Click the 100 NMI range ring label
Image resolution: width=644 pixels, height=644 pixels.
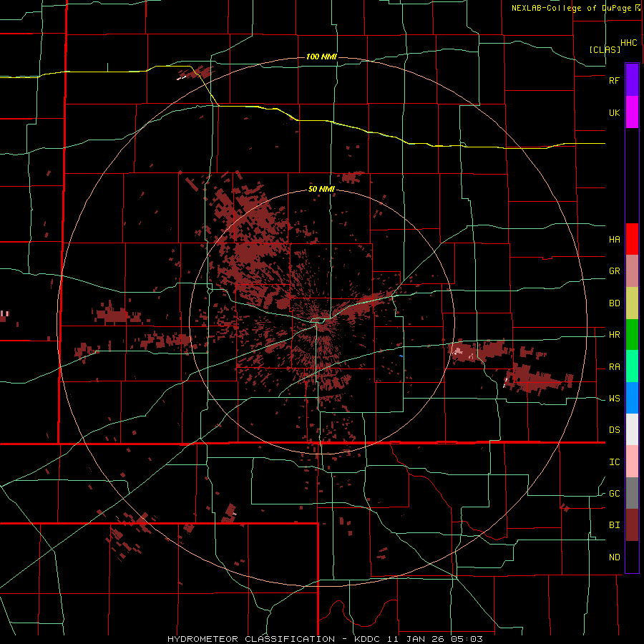[x=321, y=57]
